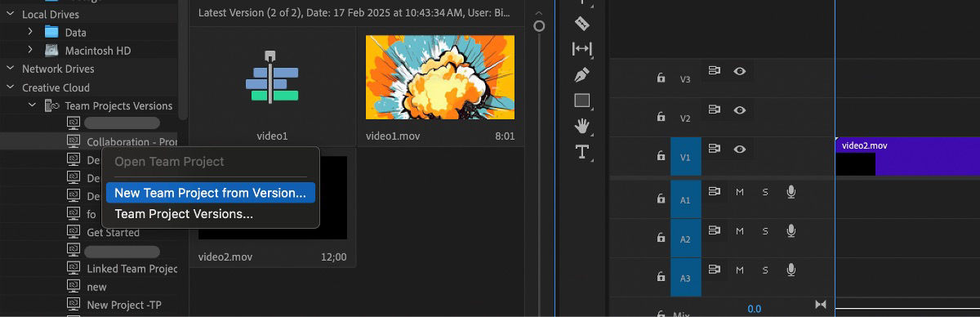Solo audio track A1
The height and width of the screenshot is (317, 980).
pos(765,191)
